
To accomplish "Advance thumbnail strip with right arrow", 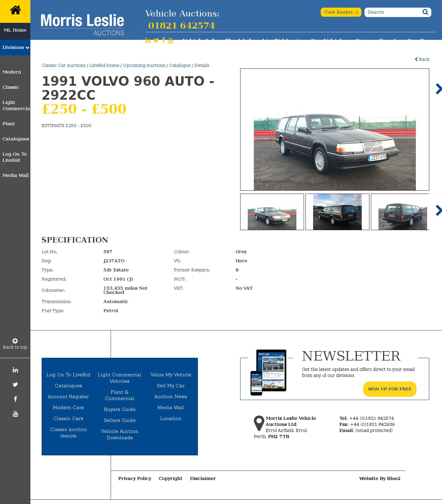I will pyautogui.click(x=439, y=210).
